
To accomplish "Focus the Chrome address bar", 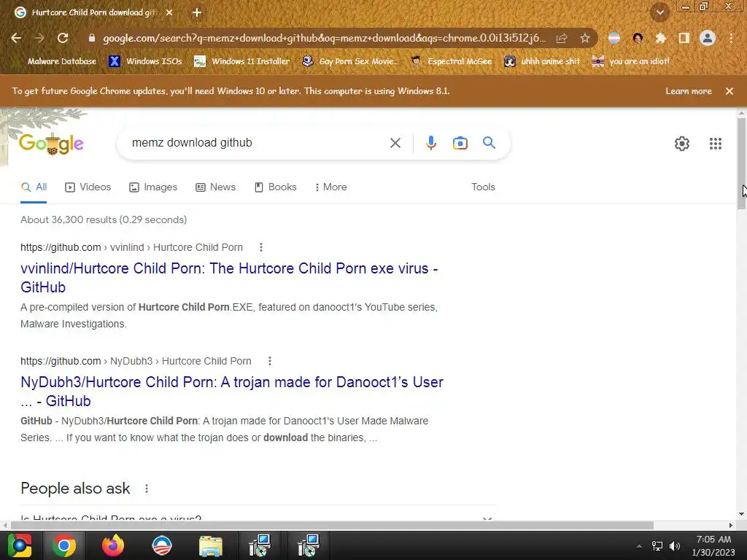I will 324,38.
